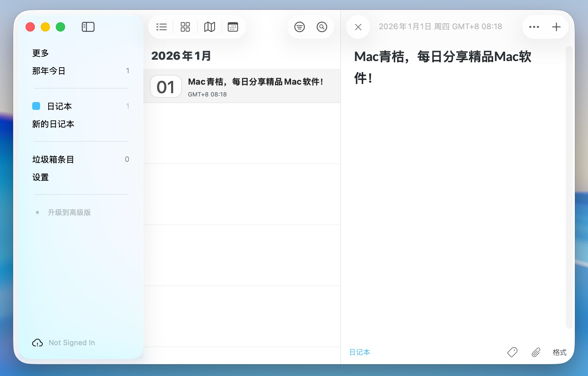Click the search magnifier icon
This screenshot has height=376, width=588.
322,27
